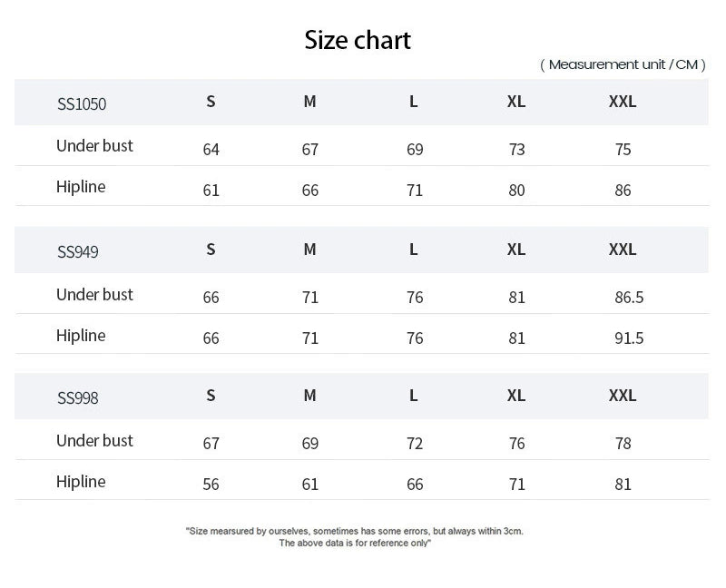Click the "Size chart" title

click(x=358, y=40)
